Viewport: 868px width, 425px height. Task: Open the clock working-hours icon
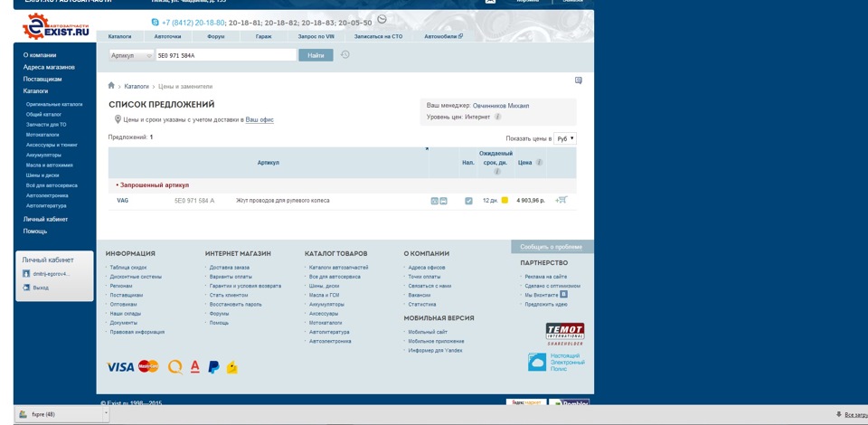(382, 19)
